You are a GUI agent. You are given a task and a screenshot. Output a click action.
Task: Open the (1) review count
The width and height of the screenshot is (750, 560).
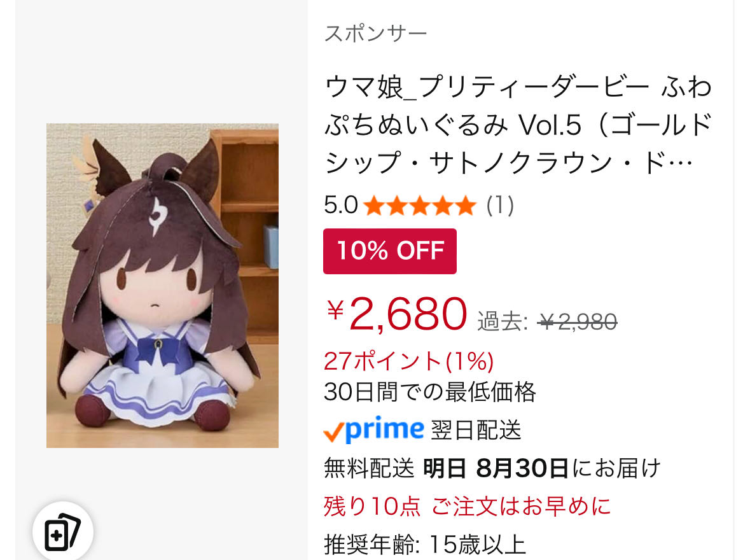[x=500, y=206]
